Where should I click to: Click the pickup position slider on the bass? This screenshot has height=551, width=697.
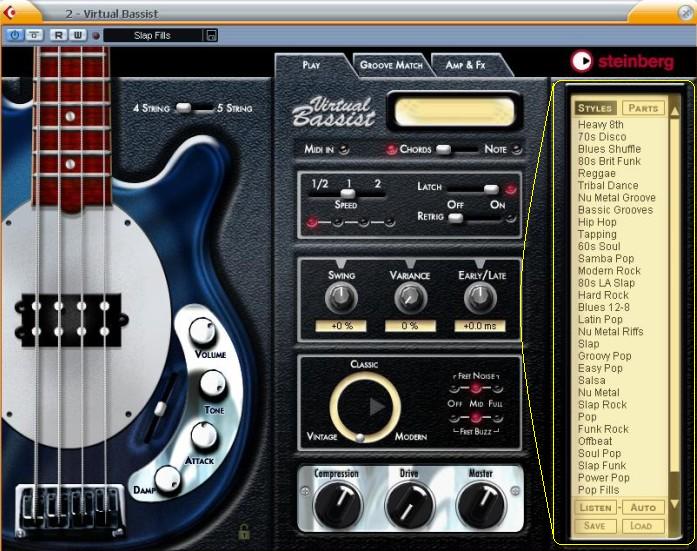click(x=160, y=408)
